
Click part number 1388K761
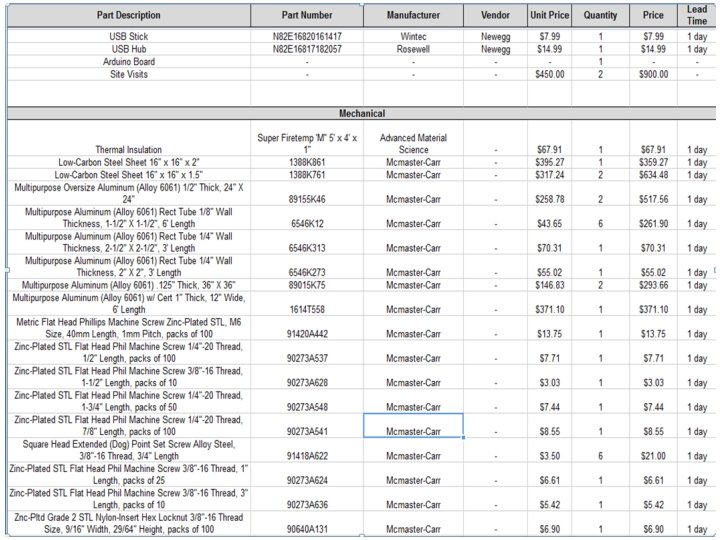click(307, 174)
